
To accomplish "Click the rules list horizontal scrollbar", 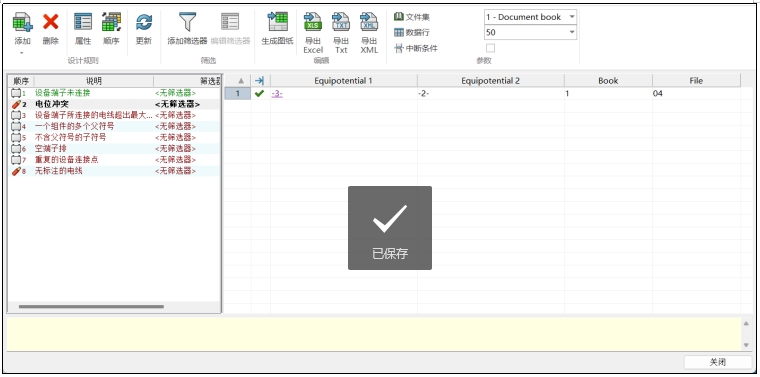I will (91, 307).
